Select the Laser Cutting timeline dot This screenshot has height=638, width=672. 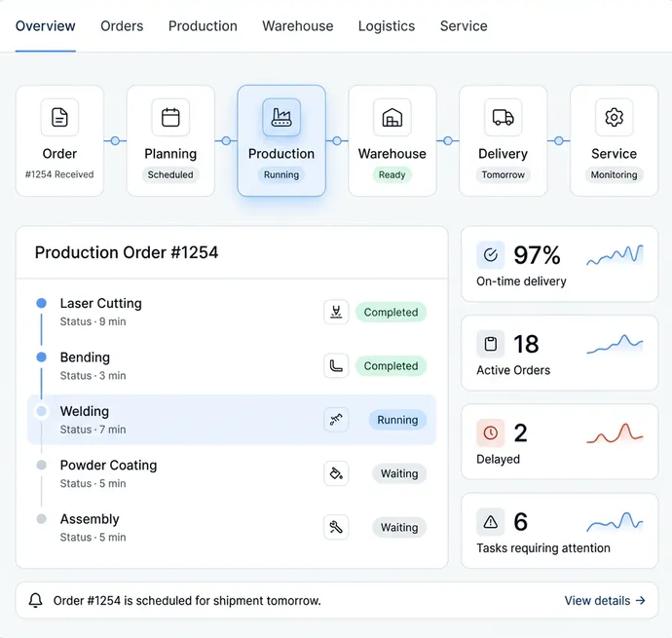tap(42, 303)
